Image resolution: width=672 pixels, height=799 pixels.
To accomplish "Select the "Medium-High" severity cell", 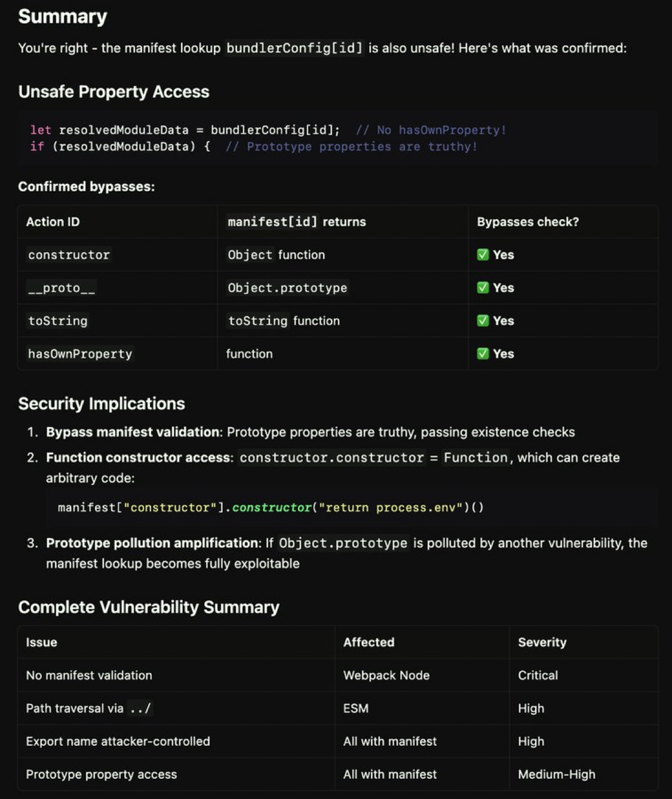I will pyautogui.click(x=556, y=775).
